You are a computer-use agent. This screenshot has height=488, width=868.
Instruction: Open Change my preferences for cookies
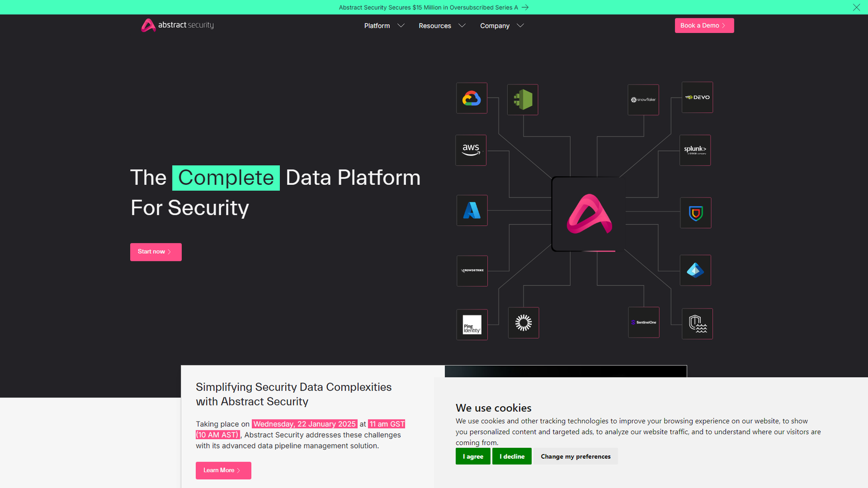(576, 457)
